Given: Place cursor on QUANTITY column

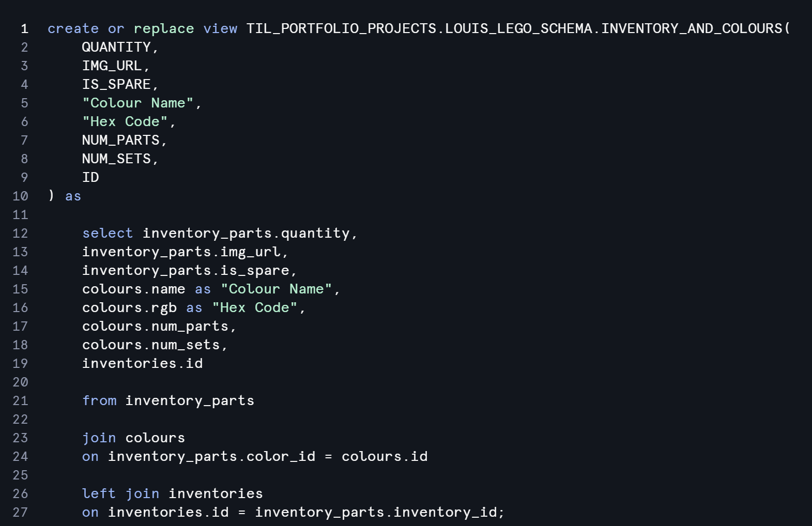Looking at the screenshot, I should click(116, 48).
